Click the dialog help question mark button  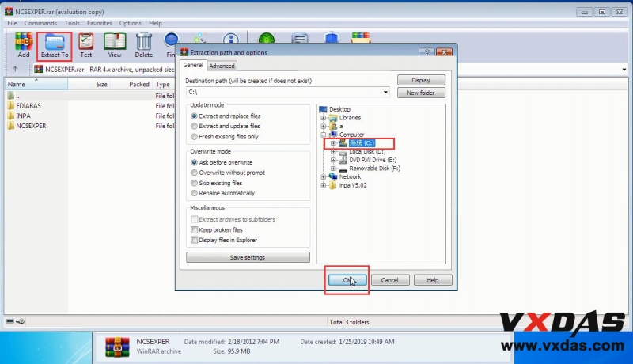pyautogui.click(x=426, y=52)
